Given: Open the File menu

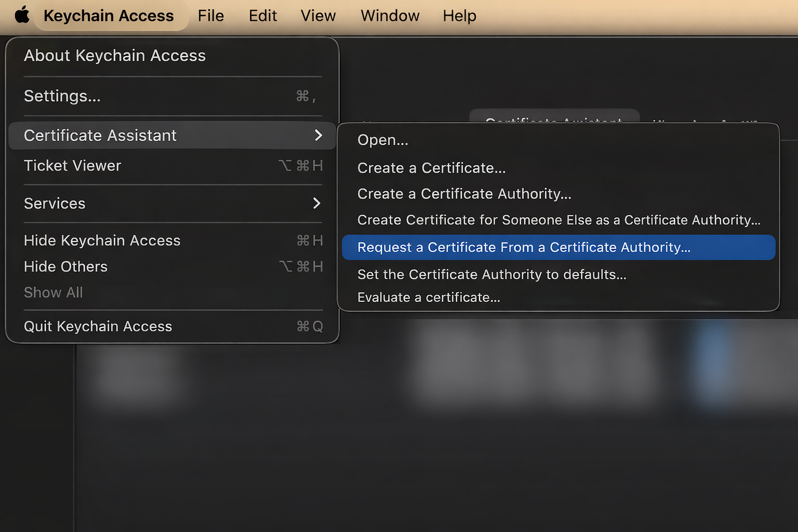Looking at the screenshot, I should [210, 16].
